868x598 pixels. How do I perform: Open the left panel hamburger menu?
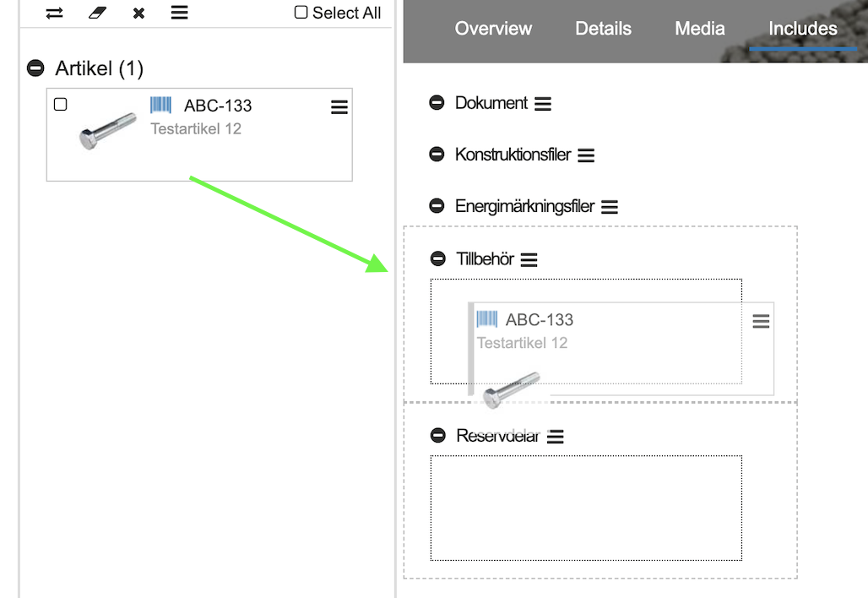coord(179,13)
